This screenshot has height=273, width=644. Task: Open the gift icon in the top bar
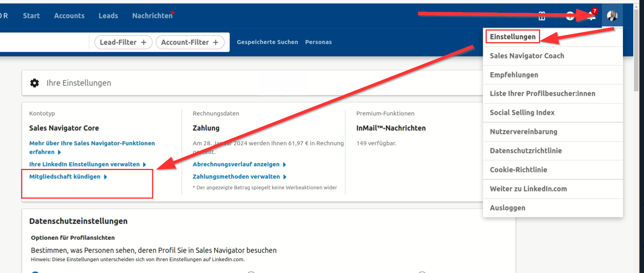click(x=542, y=16)
